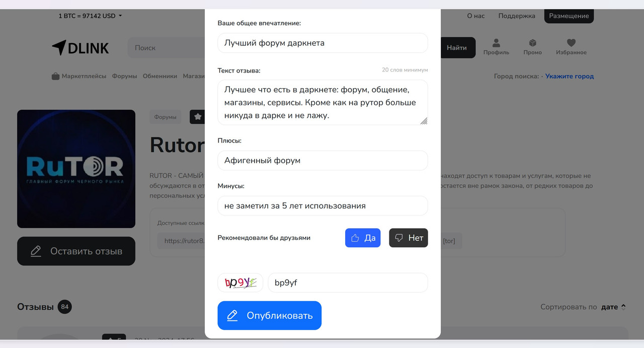
Task: Focus the Поиск search field
Action: 166,48
